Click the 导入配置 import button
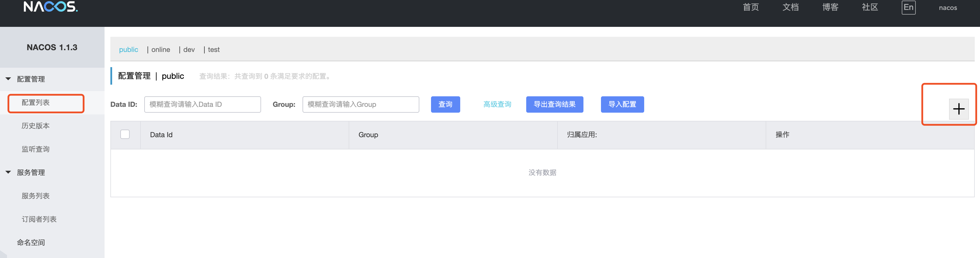The image size is (980, 258). pos(622,104)
